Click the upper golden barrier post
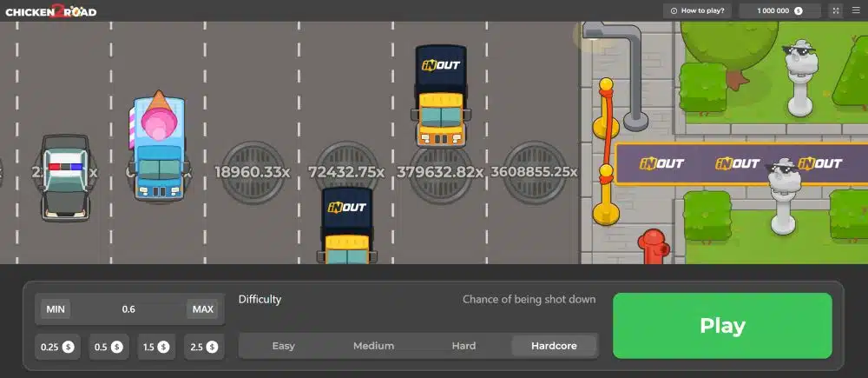The height and width of the screenshot is (378, 868). pyautogui.click(x=606, y=109)
